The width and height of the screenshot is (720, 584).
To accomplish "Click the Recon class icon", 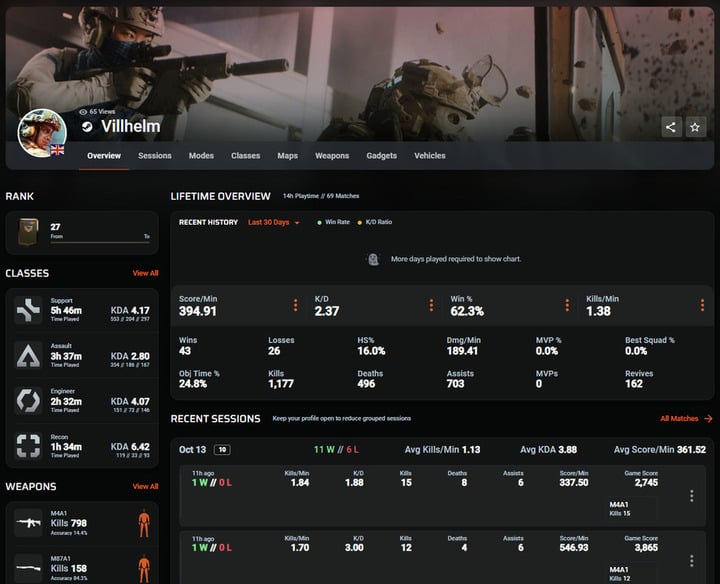I will pyautogui.click(x=28, y=445).
